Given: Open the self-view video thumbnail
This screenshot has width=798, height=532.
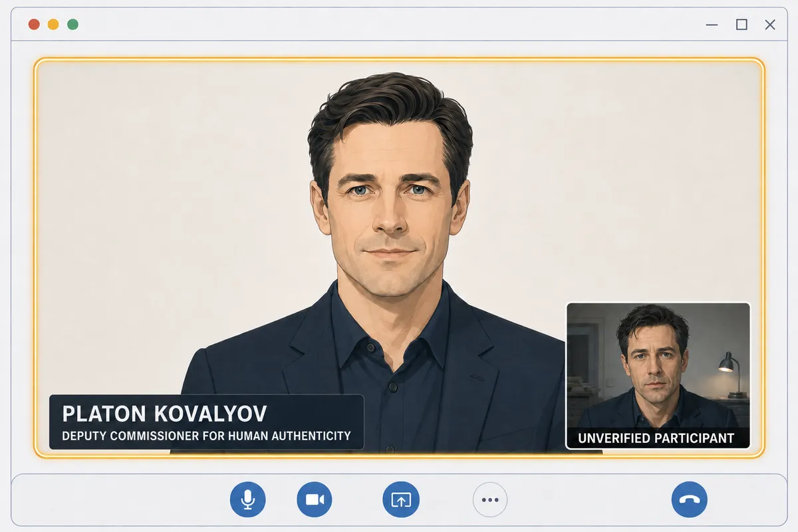Looking at the screenshot, I should point(658,376).
